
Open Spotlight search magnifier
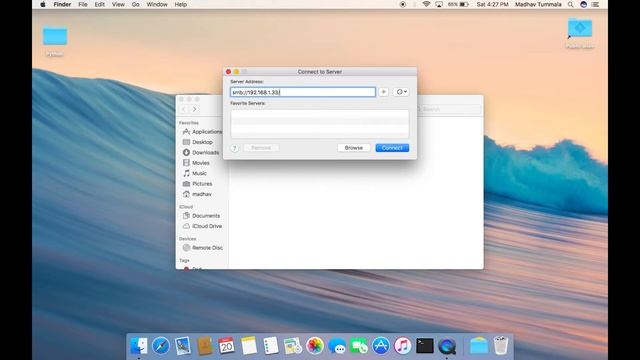coord(571,4)
